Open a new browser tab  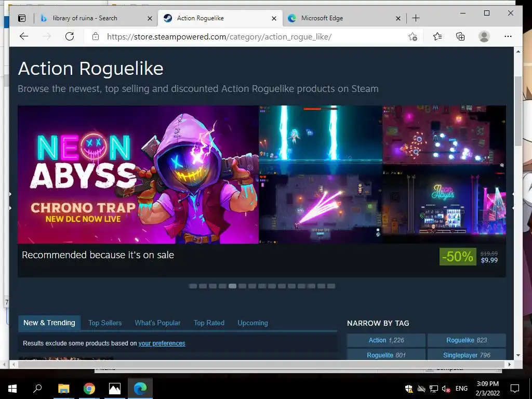tap(416, 18)
